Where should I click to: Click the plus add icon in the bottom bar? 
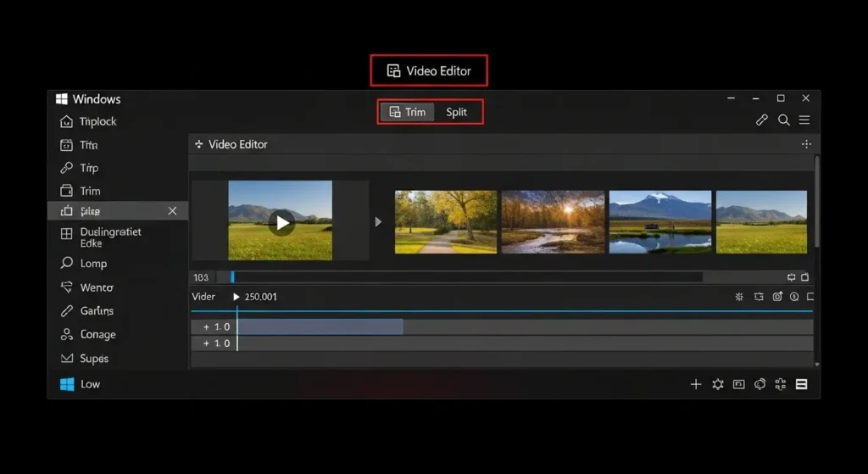(x=696, y=384)
